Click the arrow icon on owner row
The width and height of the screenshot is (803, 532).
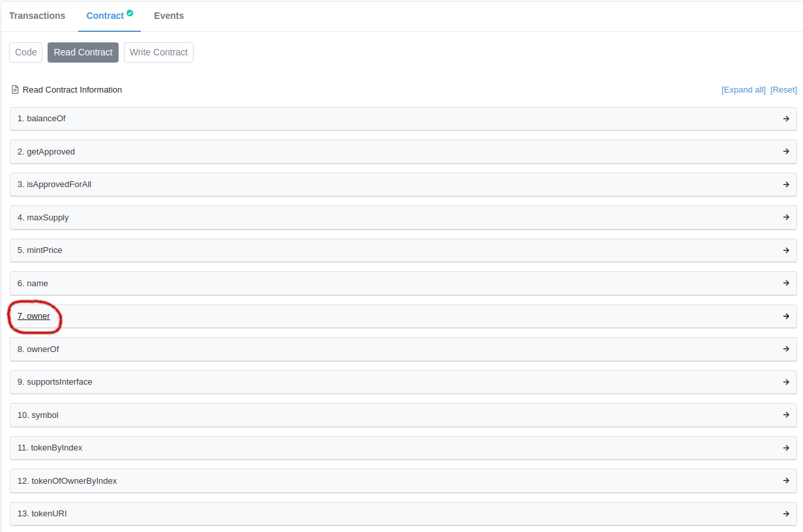[x=786, y=316]
